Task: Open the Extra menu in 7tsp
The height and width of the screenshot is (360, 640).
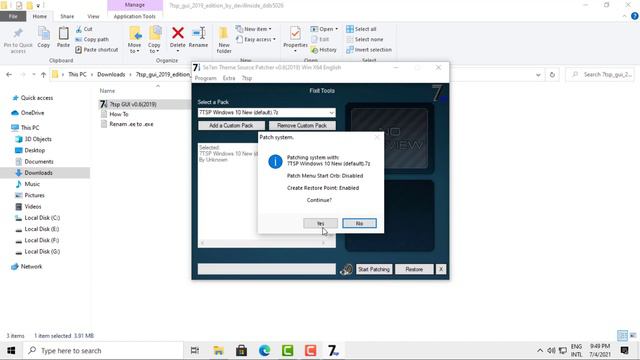Action: (x=229, y=78)
